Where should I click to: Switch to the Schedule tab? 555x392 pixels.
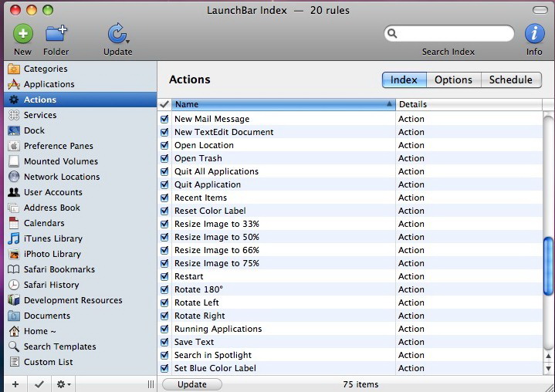[x=510, y=80]
